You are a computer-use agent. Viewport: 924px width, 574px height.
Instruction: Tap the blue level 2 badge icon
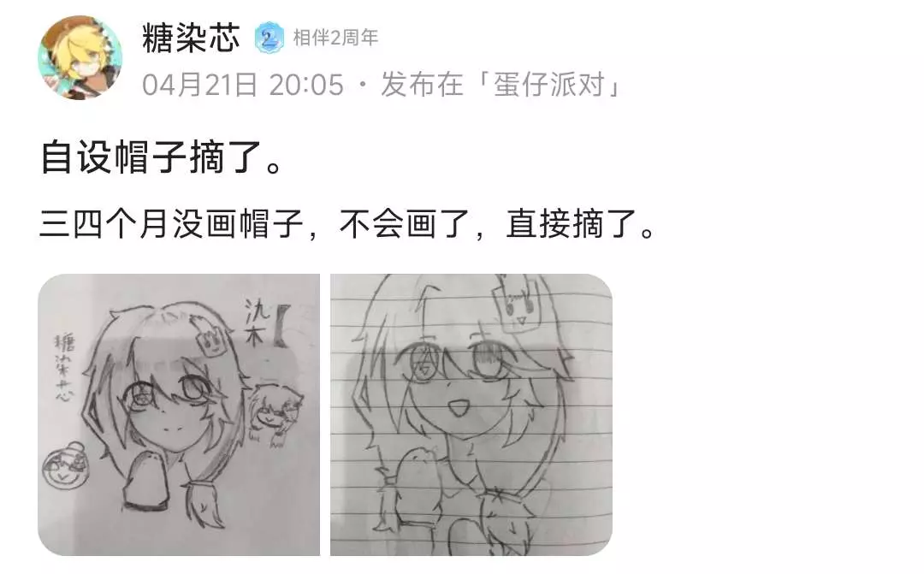(x=269, y=38)
